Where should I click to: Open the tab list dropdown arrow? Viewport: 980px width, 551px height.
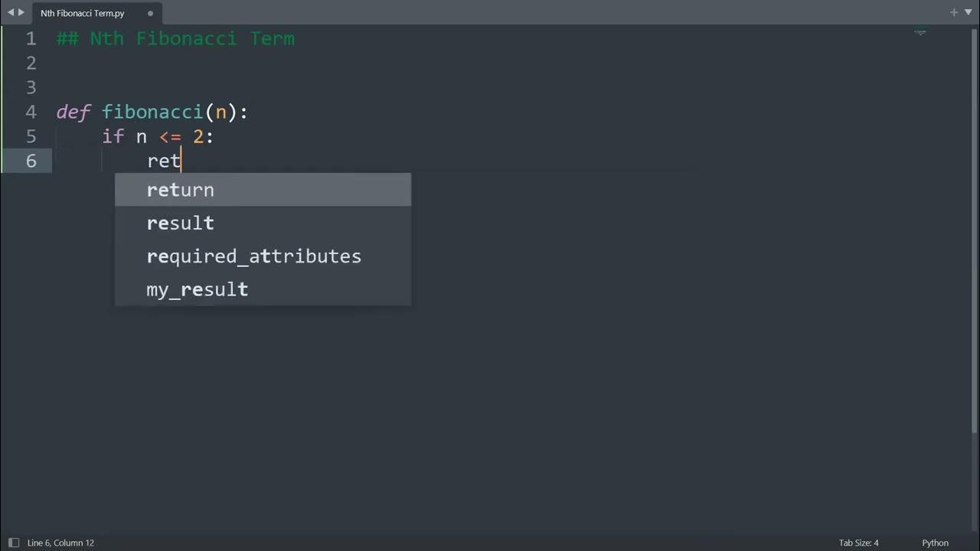pyautogui.click(x=967, y=13)
